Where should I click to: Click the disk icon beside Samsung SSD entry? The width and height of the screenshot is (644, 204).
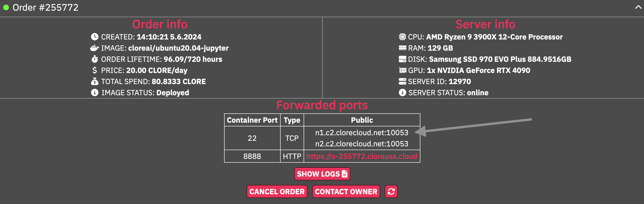pos(403,59)
